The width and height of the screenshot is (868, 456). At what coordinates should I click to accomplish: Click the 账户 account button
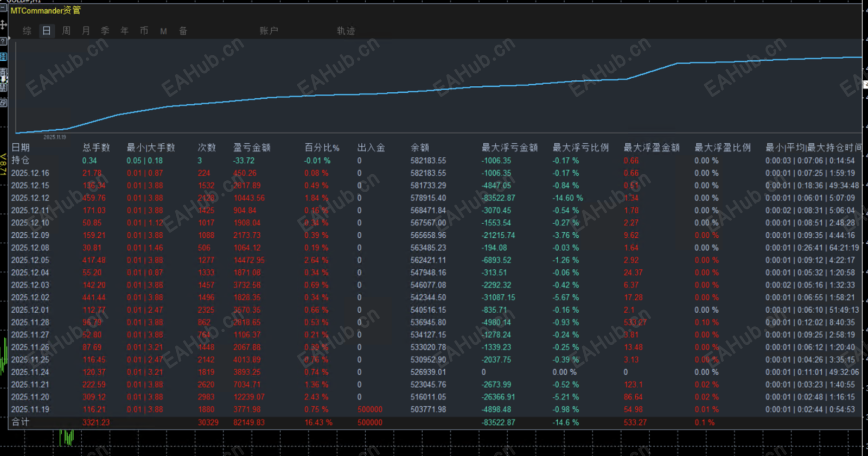(269, 31)
